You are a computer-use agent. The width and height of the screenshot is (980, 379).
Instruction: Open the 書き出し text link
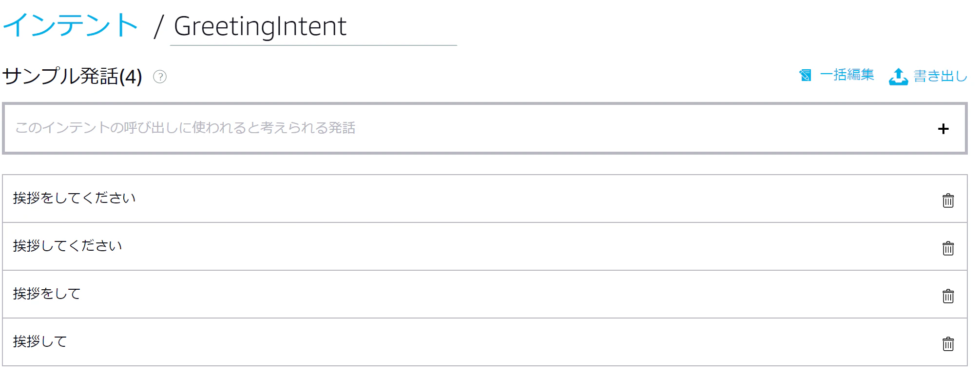(x=940, y=76)
